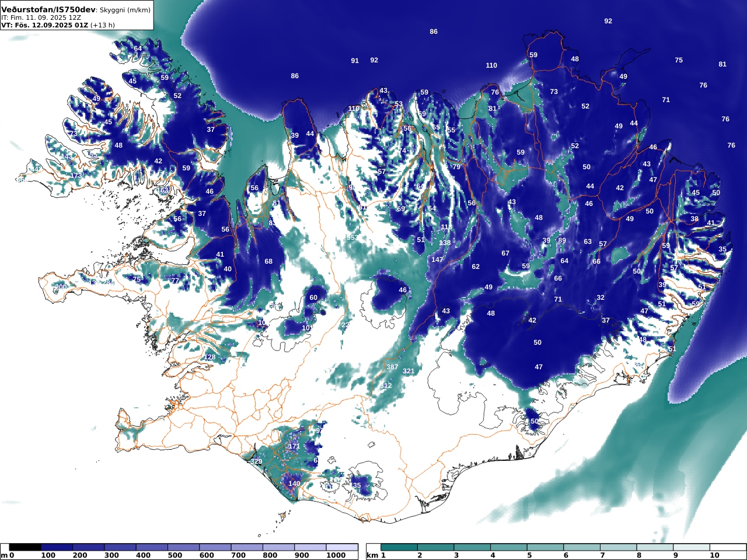This screenshot has width=747, height=560.
Task: Click the value 329 on the southwest coast
Action: (x=256, y=461)
